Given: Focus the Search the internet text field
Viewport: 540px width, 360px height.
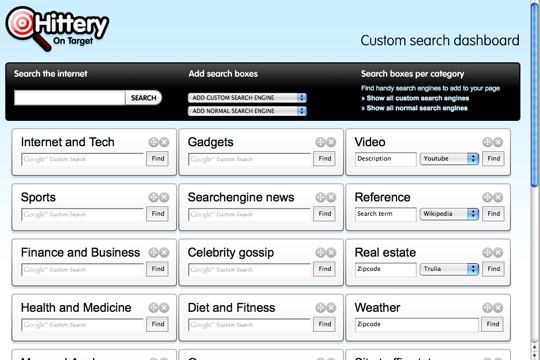Looking at the screenshot, I should [70, 98].
